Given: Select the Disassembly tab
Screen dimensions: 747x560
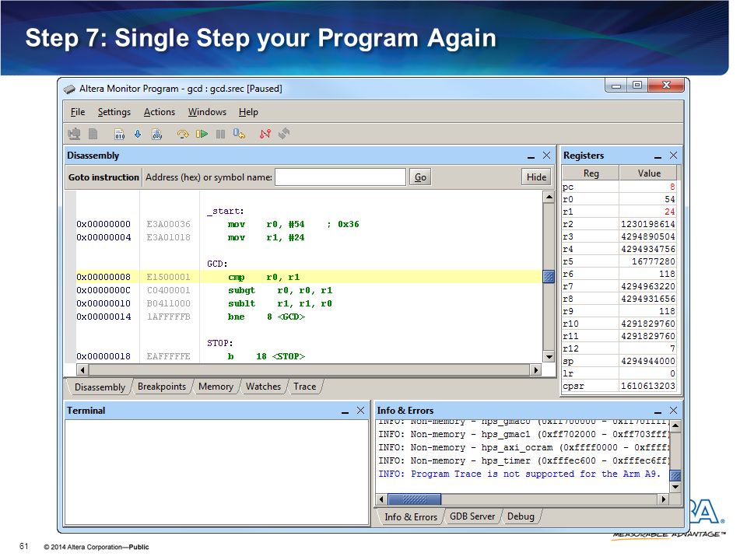Looking at the screenshot, I should click(100, 387).
